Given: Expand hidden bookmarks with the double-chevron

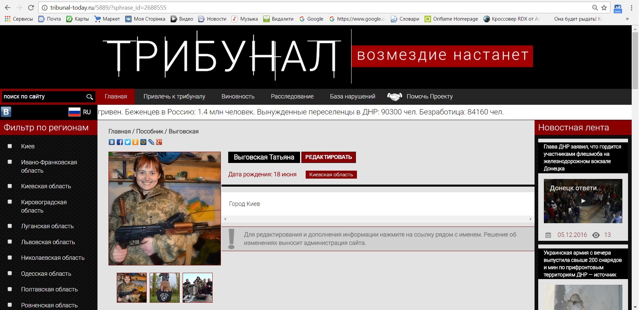Looking at the screenshot, I should pos(627,19).
